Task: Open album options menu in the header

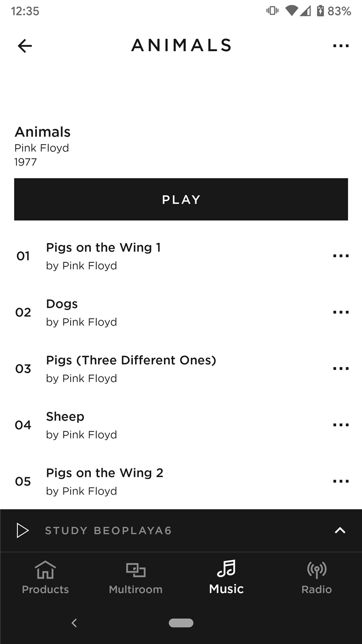Action: (340, 46)
